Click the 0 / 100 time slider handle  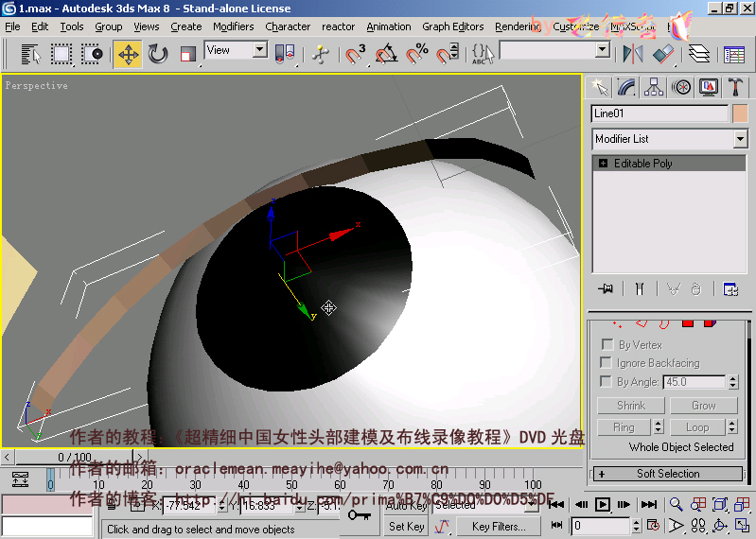pos(74,457)
